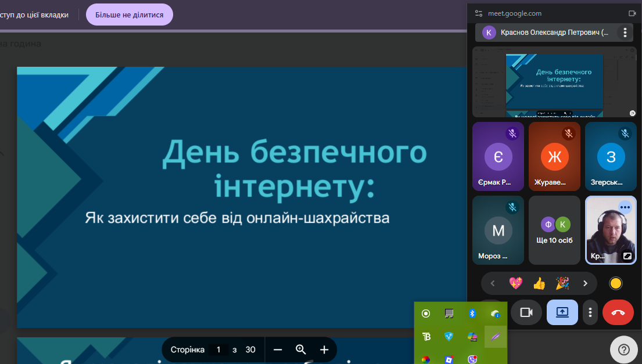This screenshot has width=642, height=364.
Task: Send the party popper reaction
Action: click(x=562, y=283)
